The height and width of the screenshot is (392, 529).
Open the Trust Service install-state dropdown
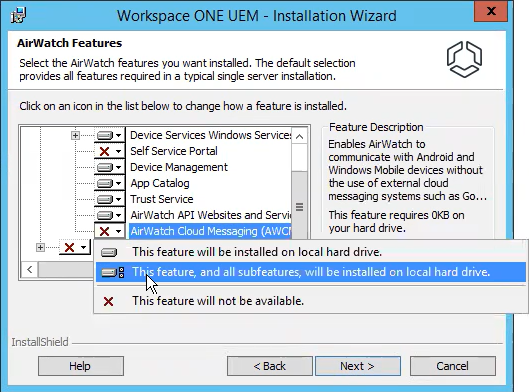110,199
